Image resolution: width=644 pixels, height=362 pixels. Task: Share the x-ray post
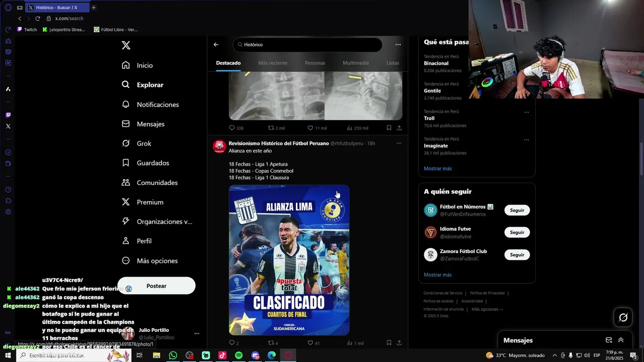(x=399, y=128)
